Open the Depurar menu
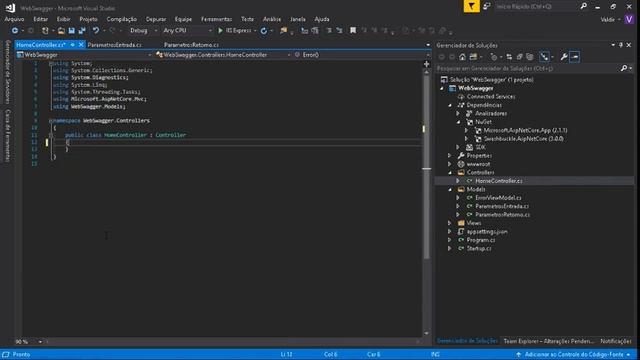 point(156,19)
